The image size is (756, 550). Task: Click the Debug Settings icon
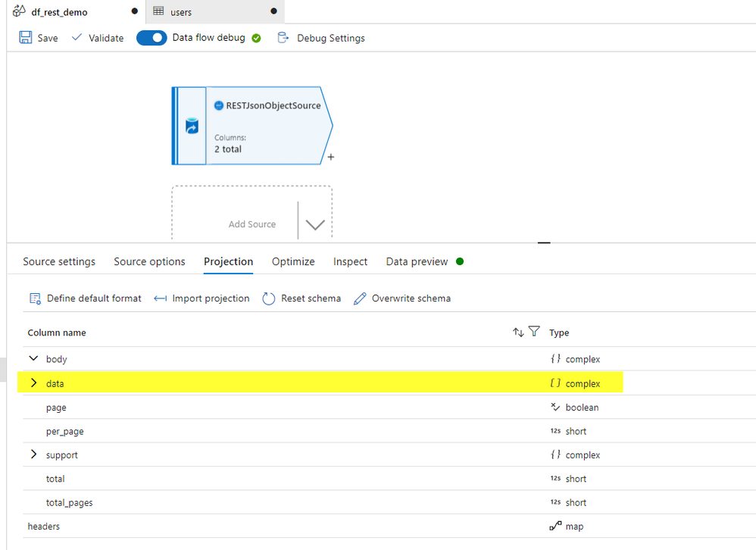tap(283, 38)
